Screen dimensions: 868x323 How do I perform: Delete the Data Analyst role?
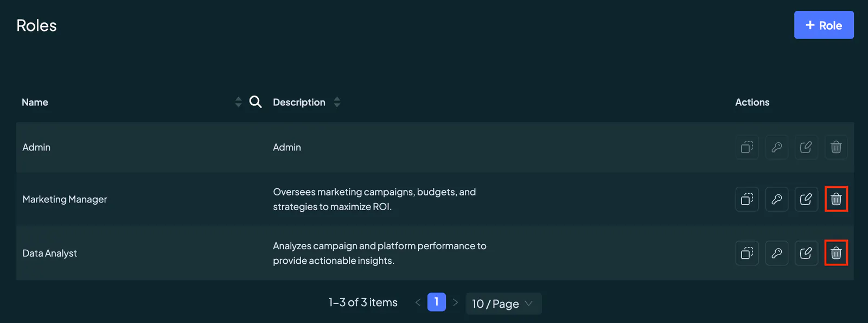pyautogui.click(x=836, y=253)
